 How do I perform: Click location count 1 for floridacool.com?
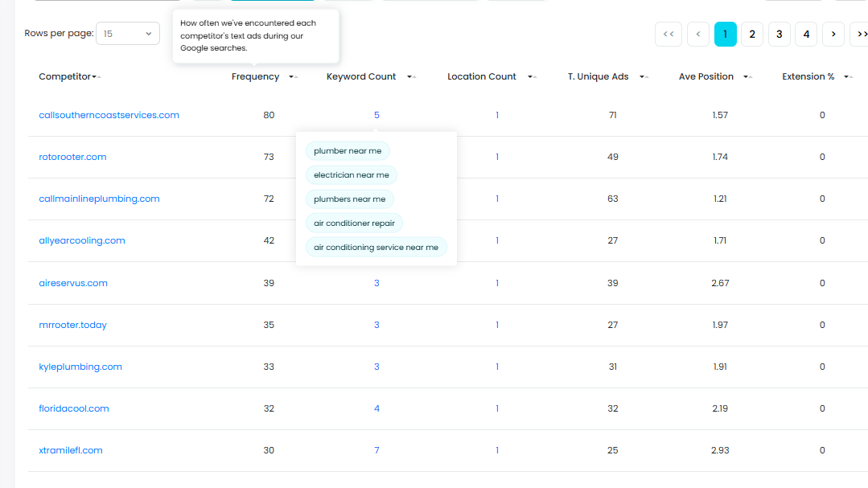(x=497, y=408)
